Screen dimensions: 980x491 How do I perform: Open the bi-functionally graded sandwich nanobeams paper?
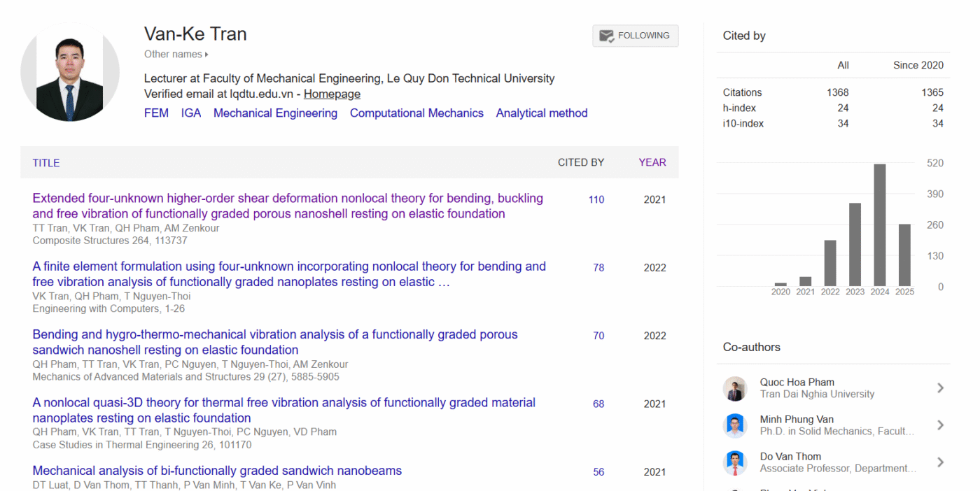click(217, 471)
